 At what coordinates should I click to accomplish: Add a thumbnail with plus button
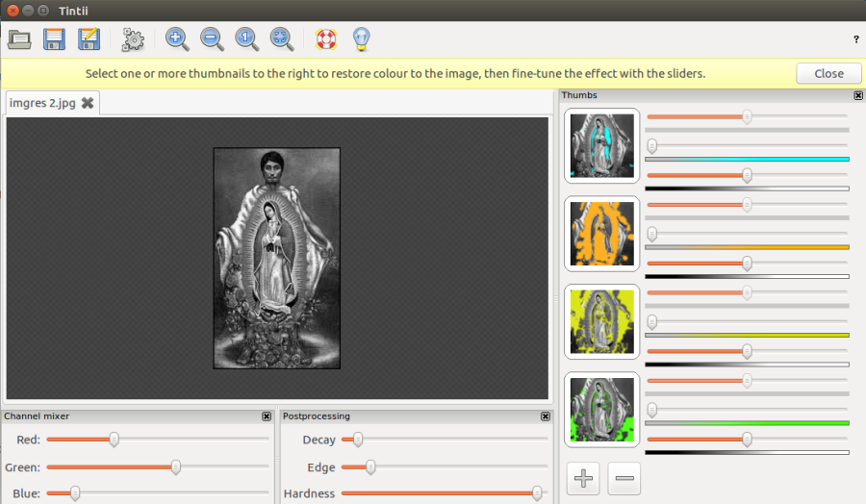pos(583,478)
